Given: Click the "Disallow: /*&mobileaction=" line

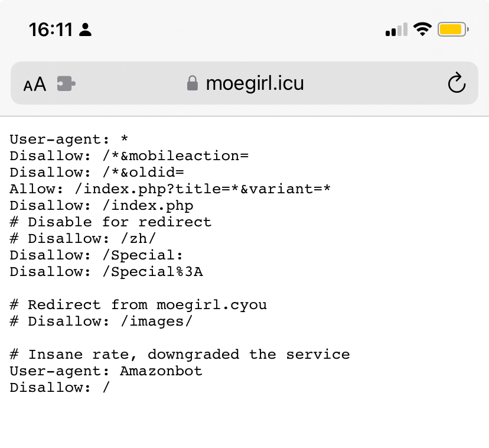Looking at the screenshot, I should (x=129, y=156).
